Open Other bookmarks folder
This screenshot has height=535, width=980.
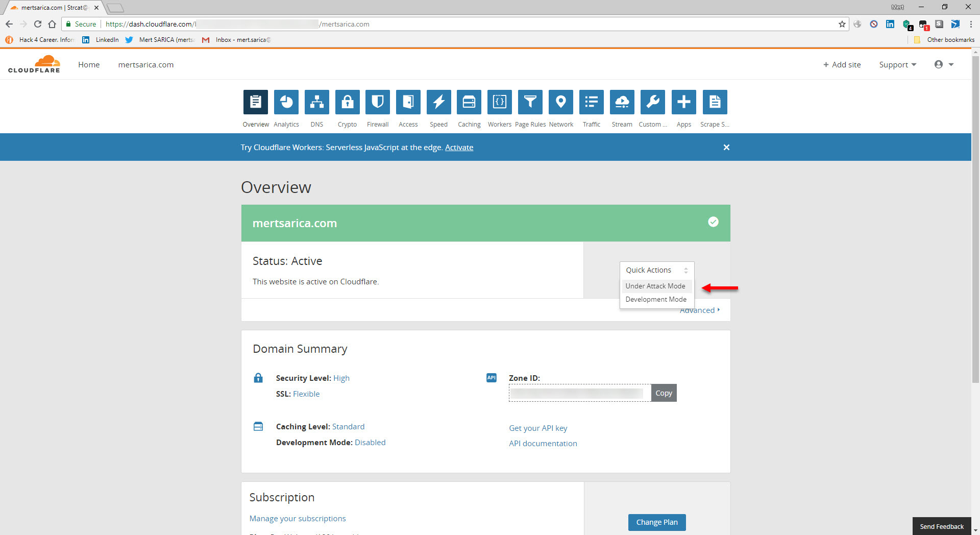(944, 40)
